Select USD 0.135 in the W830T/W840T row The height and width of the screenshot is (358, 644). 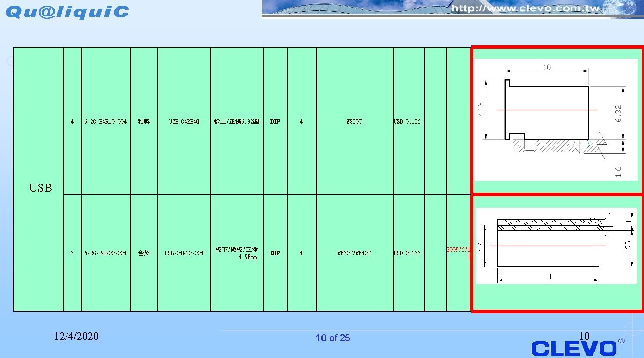pos(407,253)
